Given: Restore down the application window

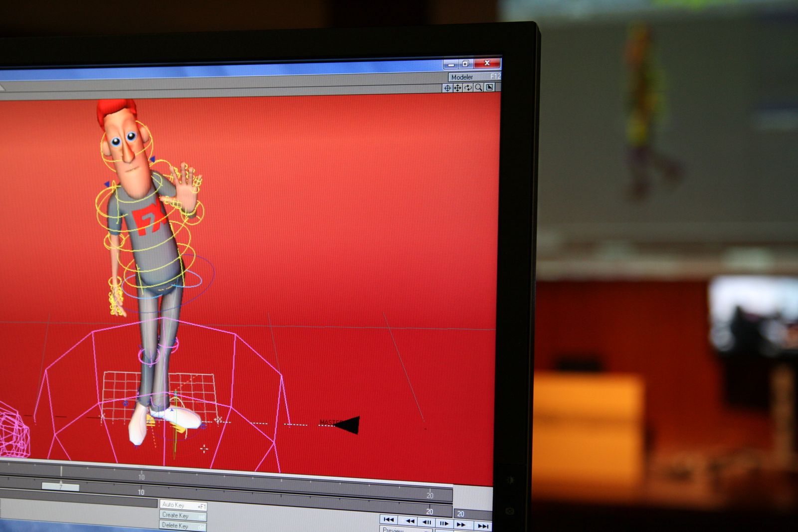Looking at the screenshot, I should coord(465,64).
